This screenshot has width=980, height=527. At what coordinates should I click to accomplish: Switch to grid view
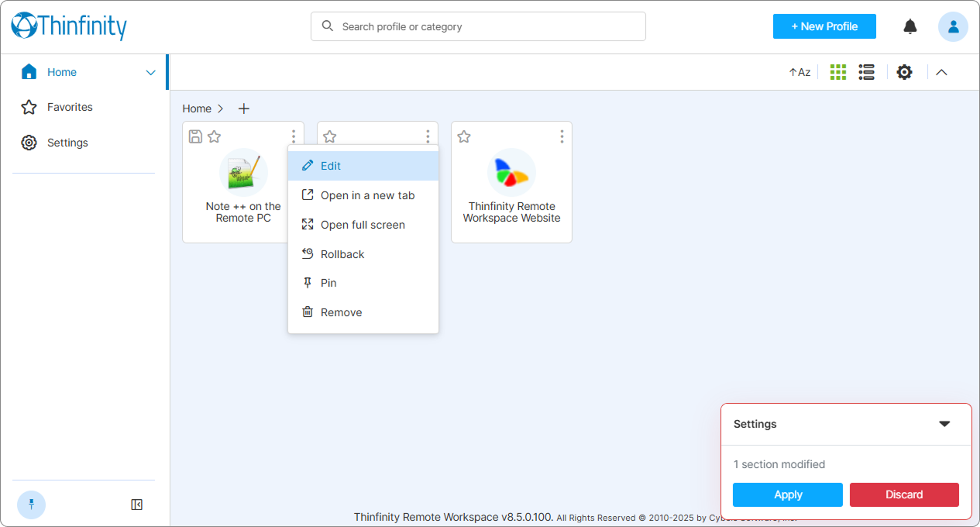point(838,72)
